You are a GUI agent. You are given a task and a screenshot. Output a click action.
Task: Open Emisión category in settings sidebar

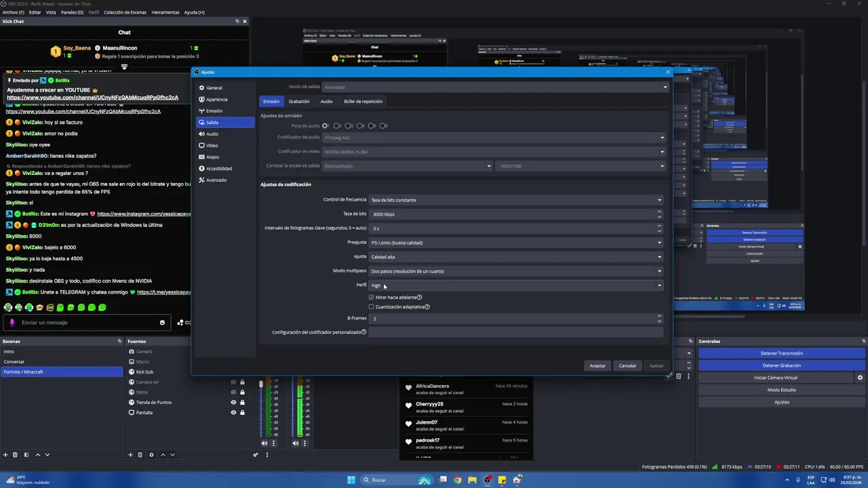tap(225, 111)
